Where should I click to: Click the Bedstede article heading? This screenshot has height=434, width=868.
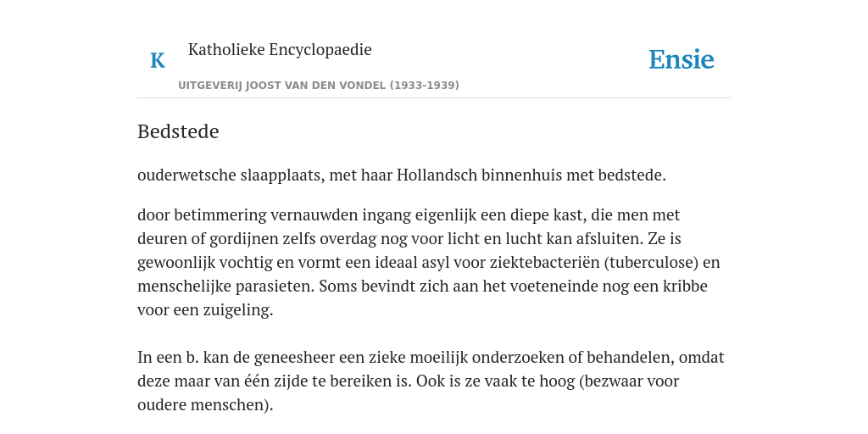coord(178,131)
